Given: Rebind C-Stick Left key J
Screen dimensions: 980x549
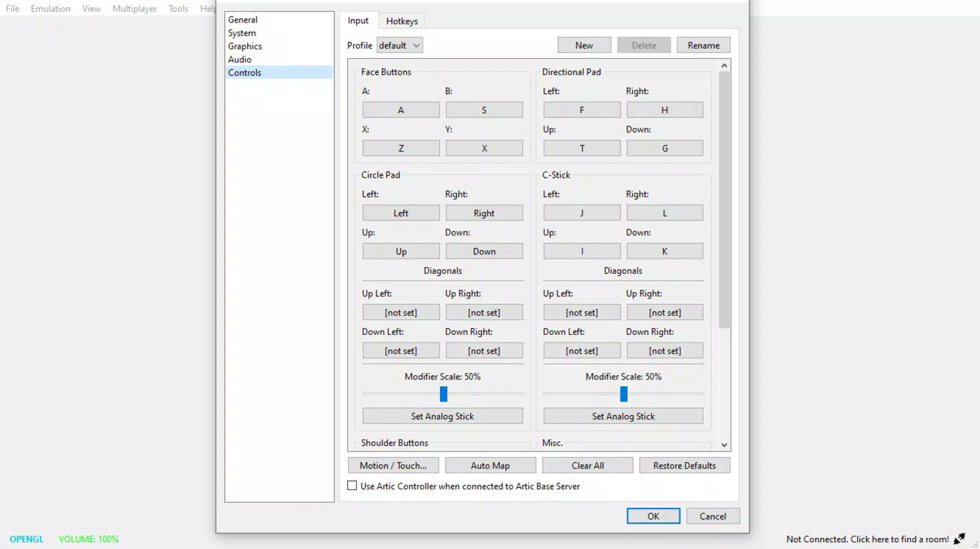Looking at the screenshot, I should click(582, 213).
